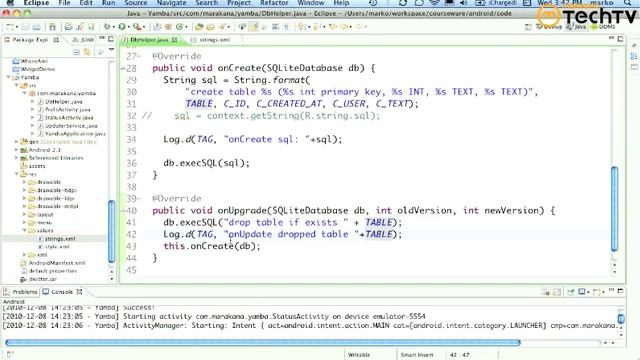Image resolution: width=640 pixels, height=360 pixels.
Task: Maximize the editor area
Action: (x=620, y=39)
